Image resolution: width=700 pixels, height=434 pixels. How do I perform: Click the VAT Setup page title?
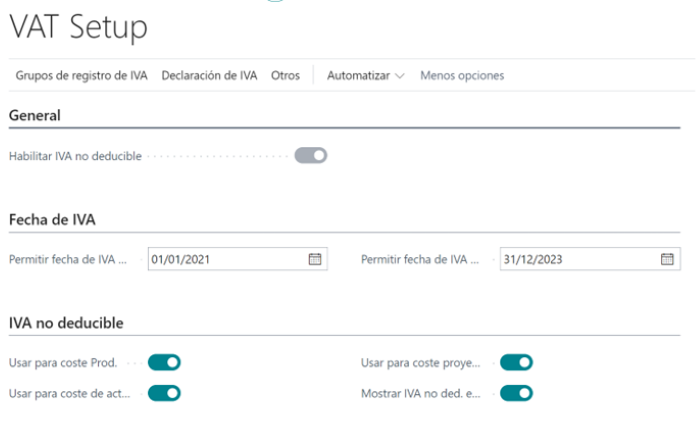tap(78, 27)
